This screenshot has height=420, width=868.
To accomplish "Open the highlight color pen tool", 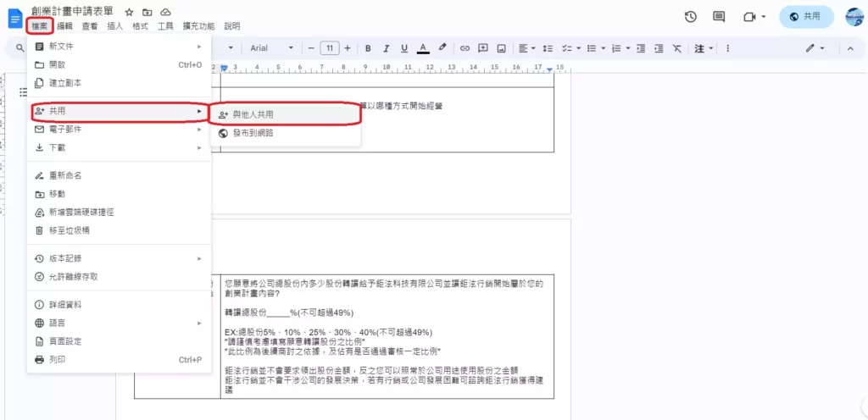I will pos(442,48).
